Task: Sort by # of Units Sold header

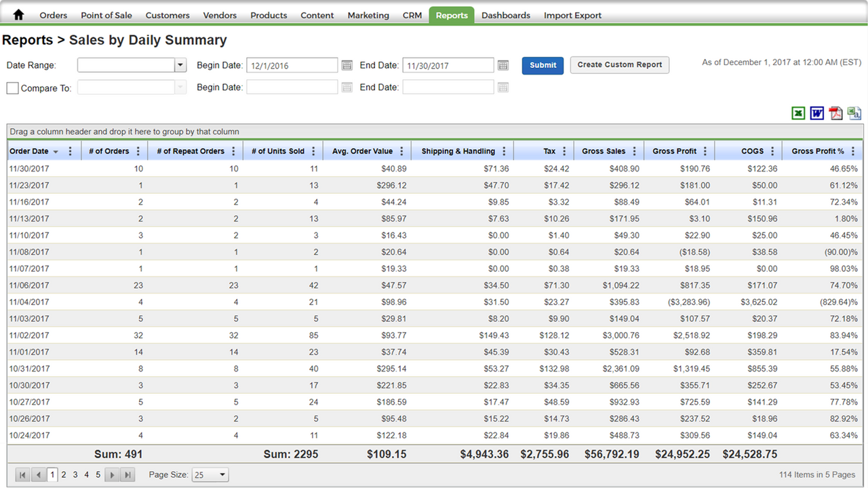Action: click(x=278, y=151)
